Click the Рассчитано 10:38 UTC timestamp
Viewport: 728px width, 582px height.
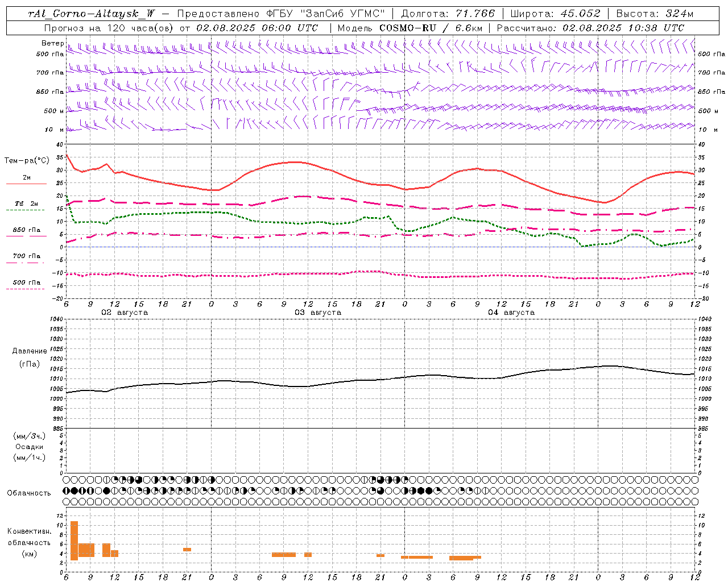pyautogui.click(x=590, y=28)
